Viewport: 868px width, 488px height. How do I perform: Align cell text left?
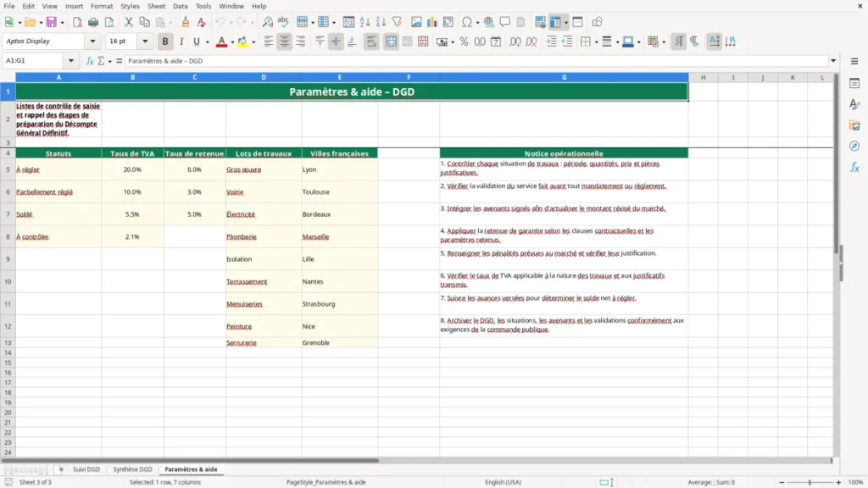[269, 42]
